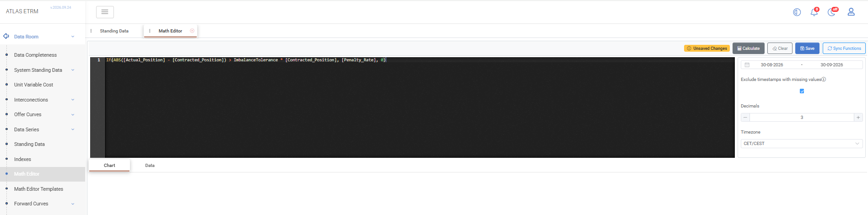Click start date 30-08-2026 field

772,65
